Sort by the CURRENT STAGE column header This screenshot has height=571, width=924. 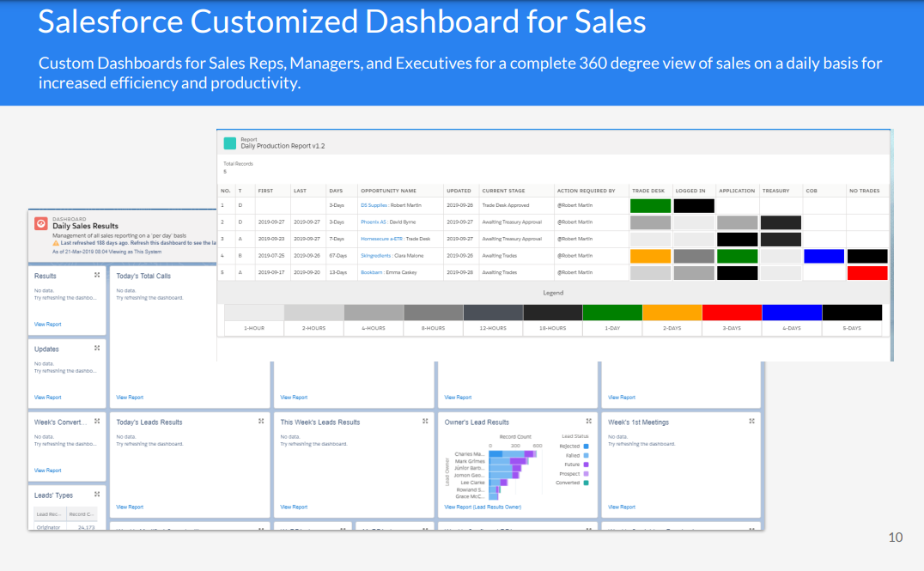[x=503, y=191]
